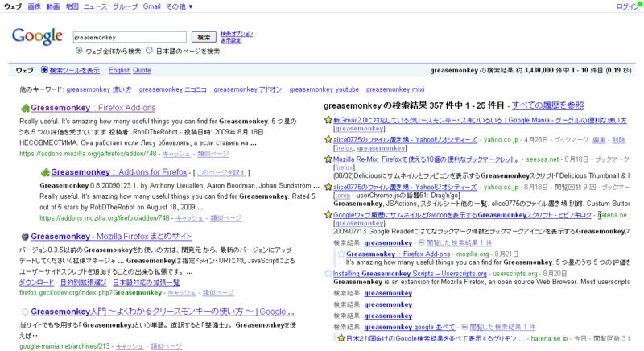
Task: Click 日本語対応の拡張一覧 sitelink
Action: (147, 282)
